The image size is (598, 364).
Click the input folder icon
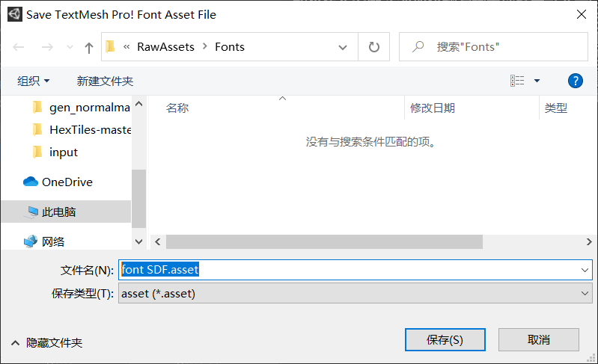click(37, 152)
